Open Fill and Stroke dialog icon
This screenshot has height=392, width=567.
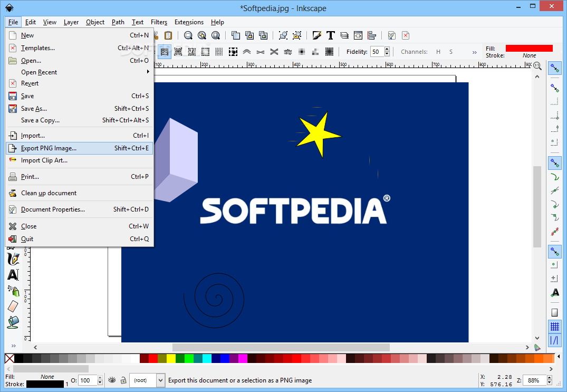click(x=317, y=35)
